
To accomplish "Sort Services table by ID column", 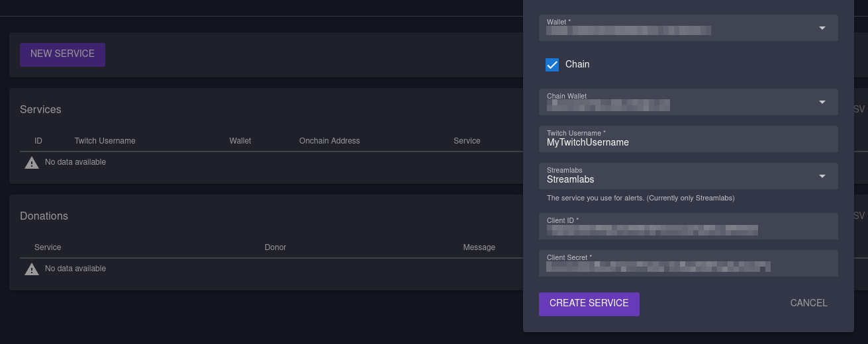I will point(38,141).
